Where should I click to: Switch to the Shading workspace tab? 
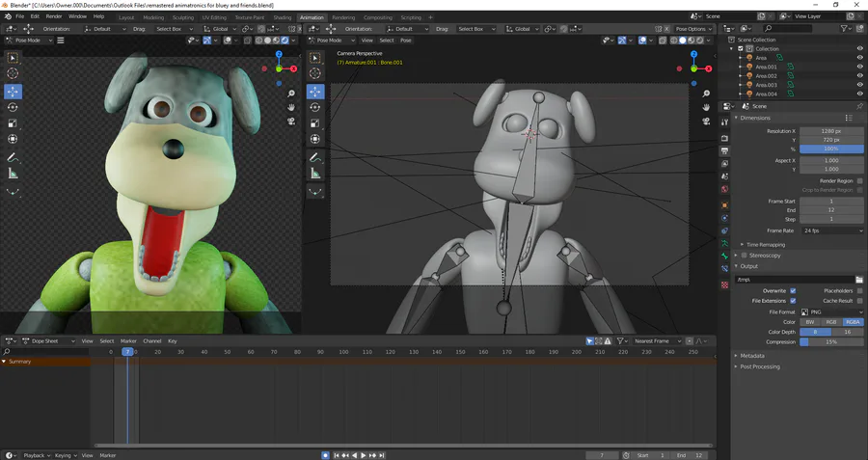(x=282, y=17)
